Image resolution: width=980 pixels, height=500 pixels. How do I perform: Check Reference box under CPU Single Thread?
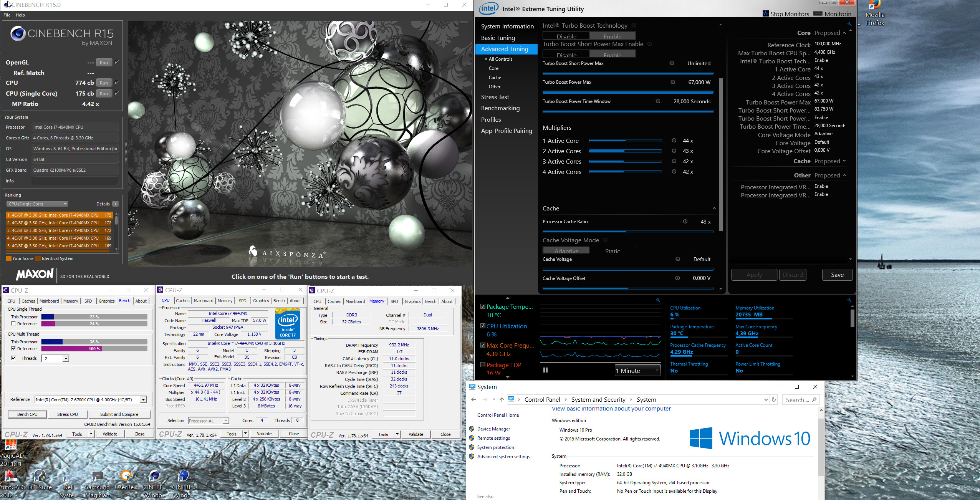[13, 324]
